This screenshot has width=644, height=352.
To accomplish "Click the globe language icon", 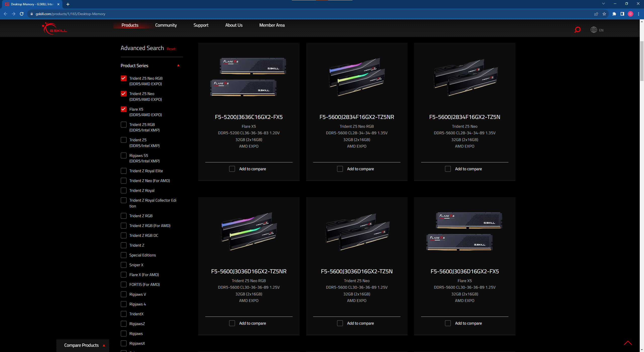I will (x=594, y=30).
